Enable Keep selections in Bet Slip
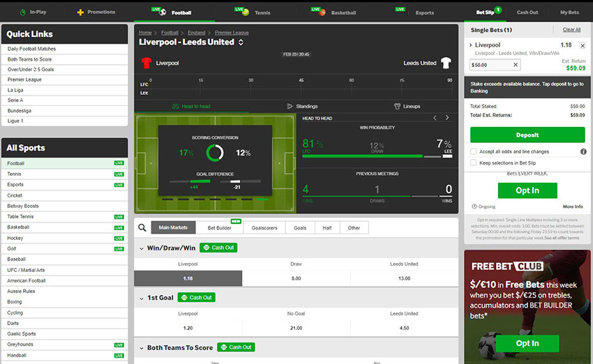Viewport: 593px width, 364px height. [x=473, y=163]
